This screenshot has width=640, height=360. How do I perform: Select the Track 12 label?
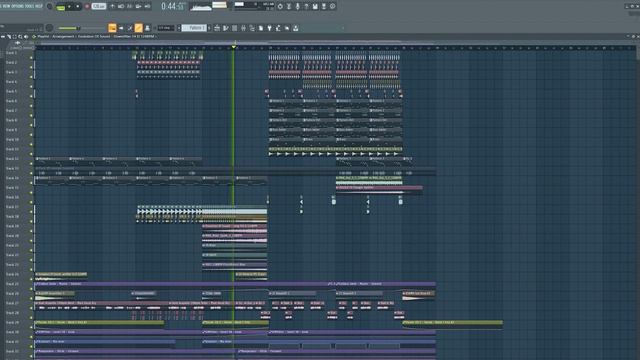[12, 159]
